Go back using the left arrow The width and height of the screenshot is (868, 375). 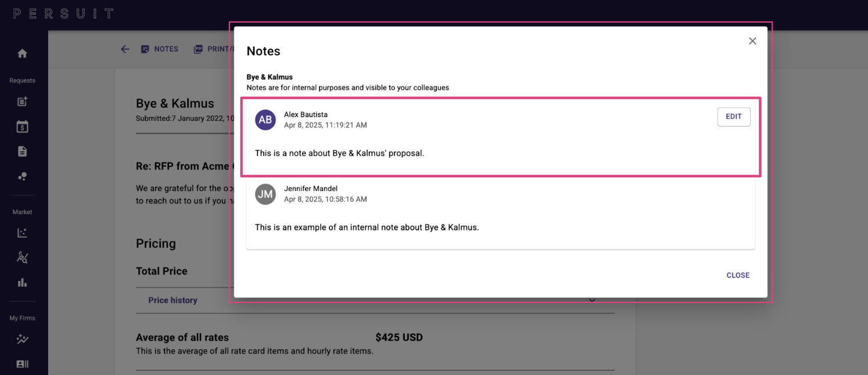[125, 49]
